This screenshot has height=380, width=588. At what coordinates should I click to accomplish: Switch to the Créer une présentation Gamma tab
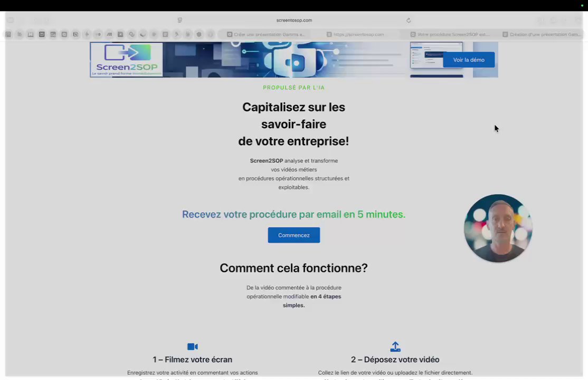266,34
